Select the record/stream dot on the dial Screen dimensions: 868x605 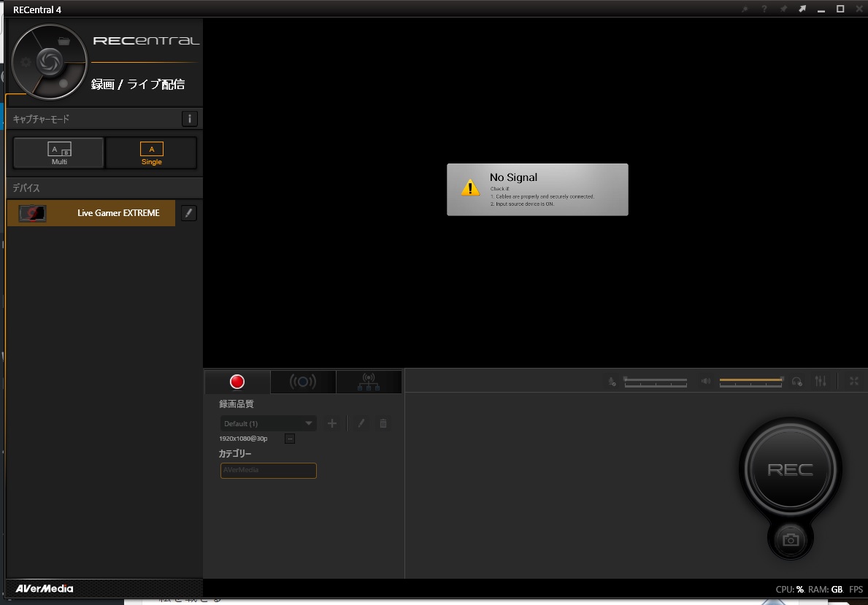(x=63, y=84)
